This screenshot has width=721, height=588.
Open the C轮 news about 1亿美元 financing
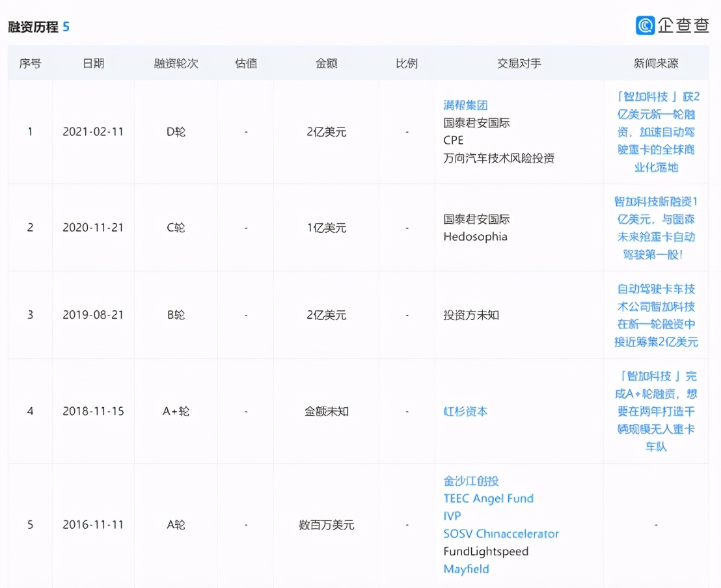point(656,228)
